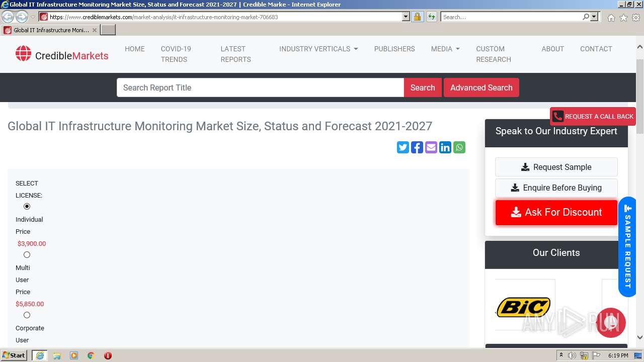Image resolution: width=644 pixels, height=362 pixels.
Task: Open Latest Reports page
Action: (235, 54)
